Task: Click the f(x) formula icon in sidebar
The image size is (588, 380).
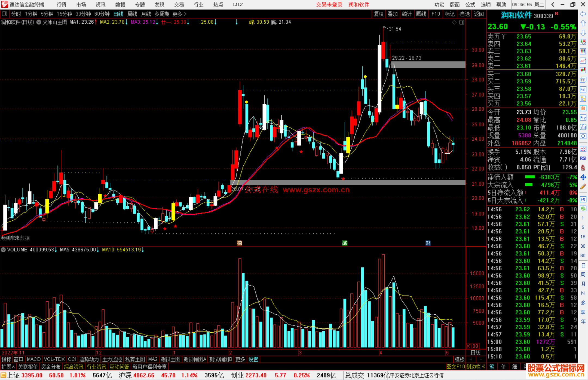Action: (x=583, y=127)
